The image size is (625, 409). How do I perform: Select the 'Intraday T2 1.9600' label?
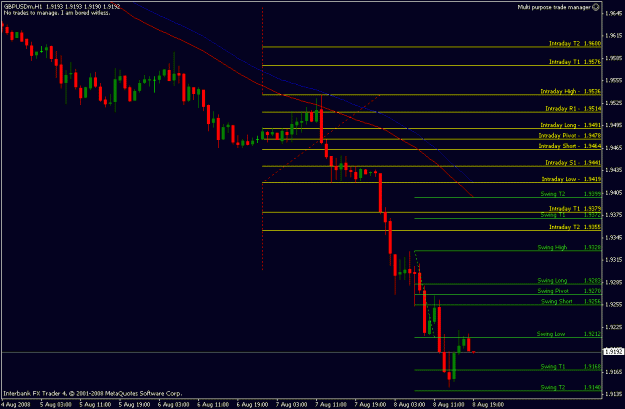tap(575, 43)
